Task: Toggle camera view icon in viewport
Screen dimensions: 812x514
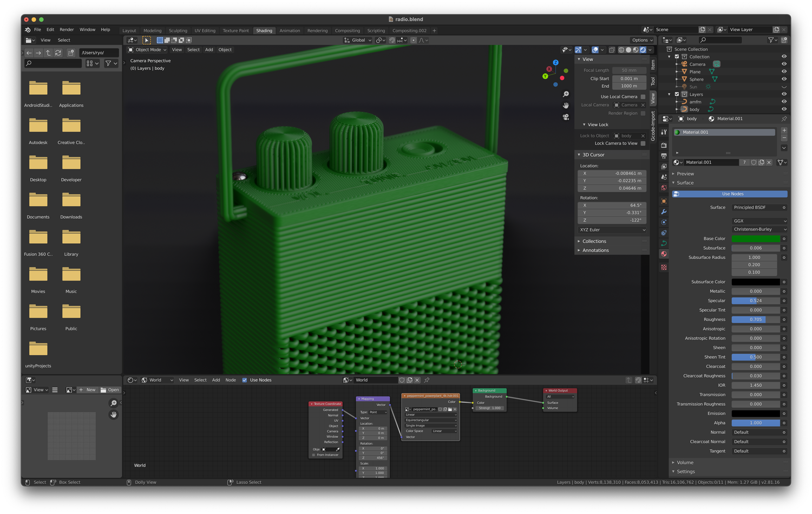Action: [x=566, y=116]
